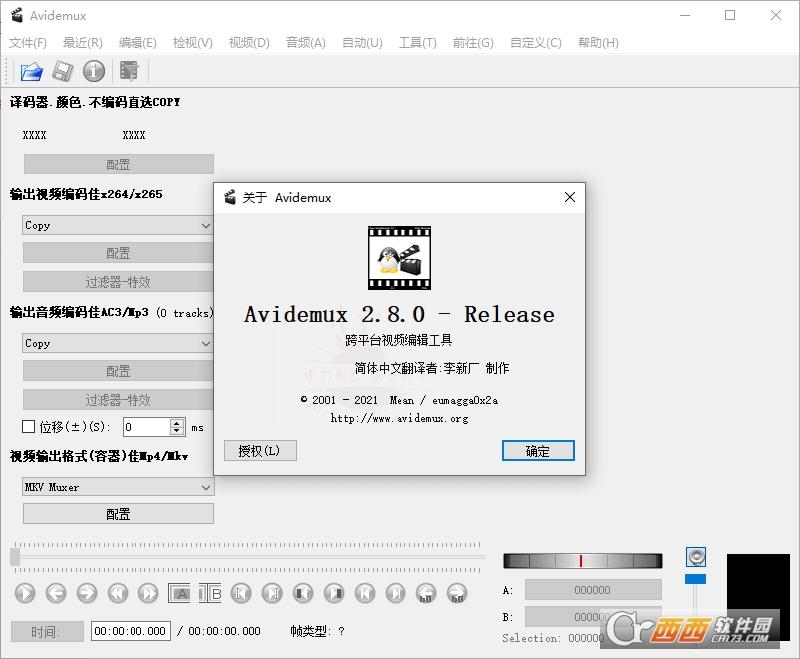
Task: Open the 编辑(E) menu
Action: click(x=138, y=43)
